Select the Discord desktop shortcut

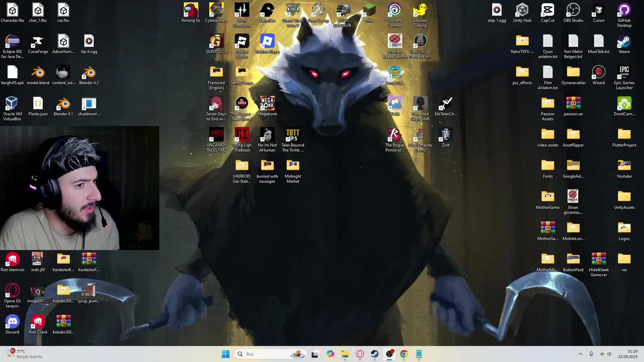pyautogui.click(x=13, y=325)
